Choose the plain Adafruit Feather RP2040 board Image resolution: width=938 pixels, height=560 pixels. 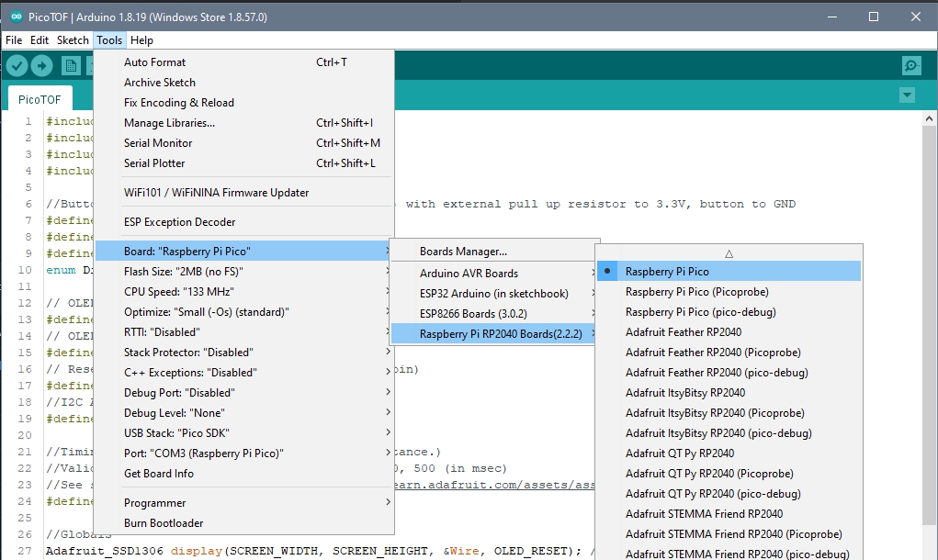pos(729,332)
